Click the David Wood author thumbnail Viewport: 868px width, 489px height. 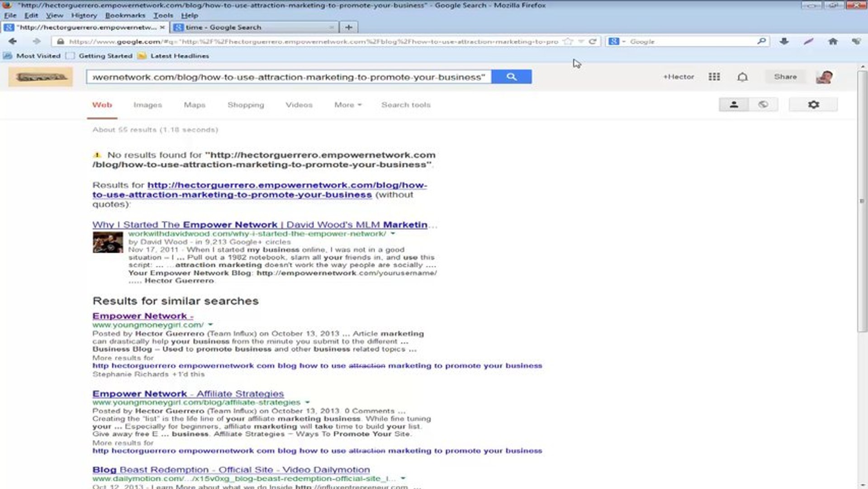pyautogui.click(x=108, y=242)
